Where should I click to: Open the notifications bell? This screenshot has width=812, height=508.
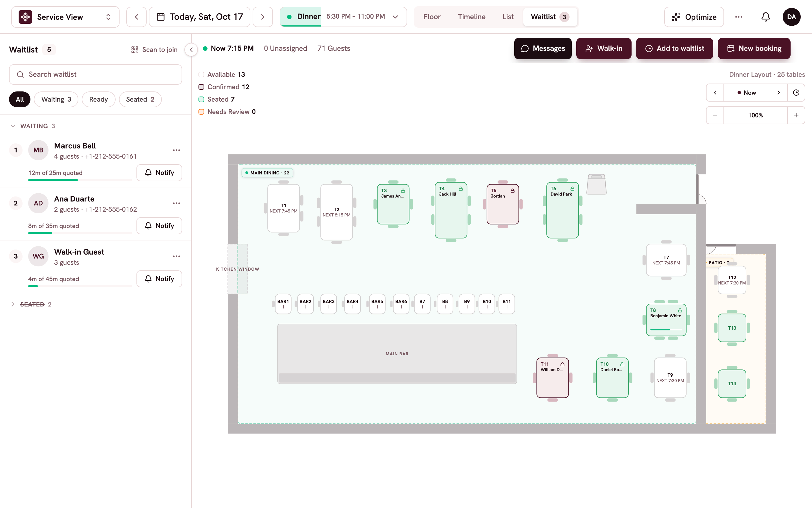pos(765,17)
